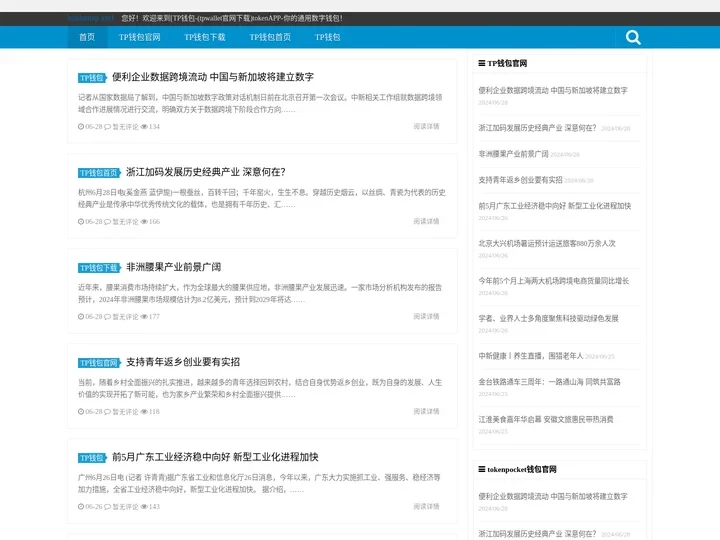
Task: Open TP钱包官网 sidebar link 便利企业数据跨境流动
Action: (553, 90)
